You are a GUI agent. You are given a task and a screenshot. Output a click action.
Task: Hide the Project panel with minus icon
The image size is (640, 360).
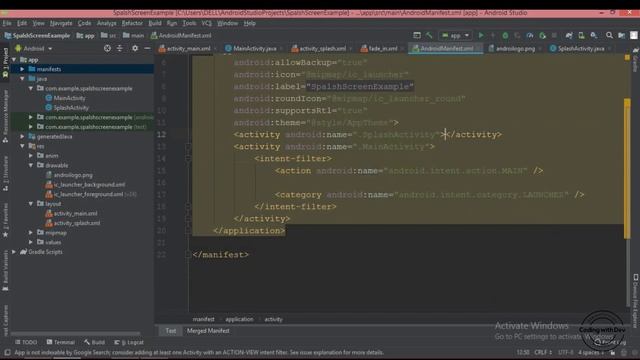[147, 48]
